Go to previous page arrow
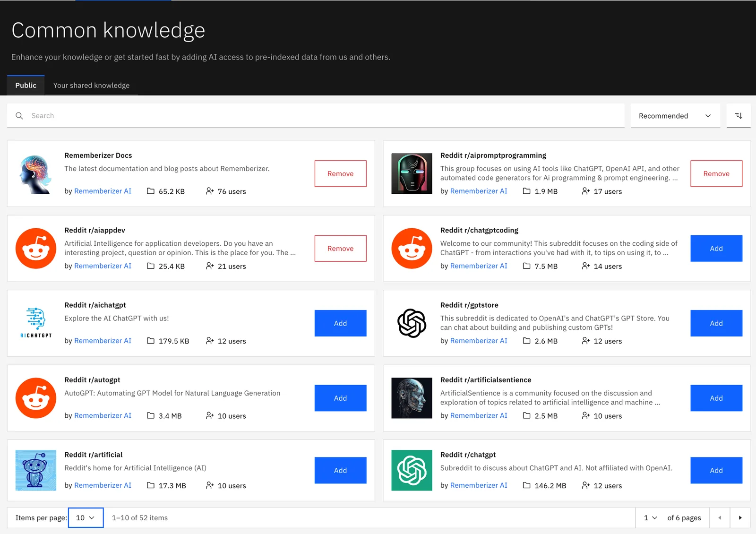756x534 pixels. tap(720, 518)
